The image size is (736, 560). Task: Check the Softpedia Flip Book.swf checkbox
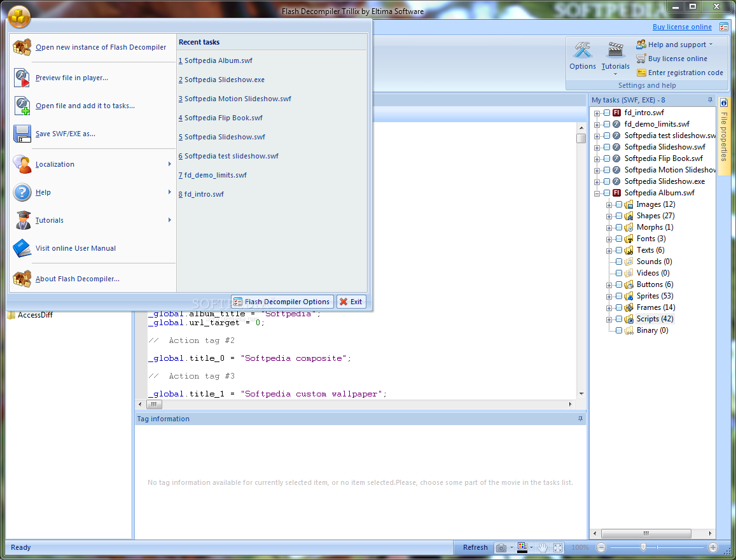(x=607, y=158)
